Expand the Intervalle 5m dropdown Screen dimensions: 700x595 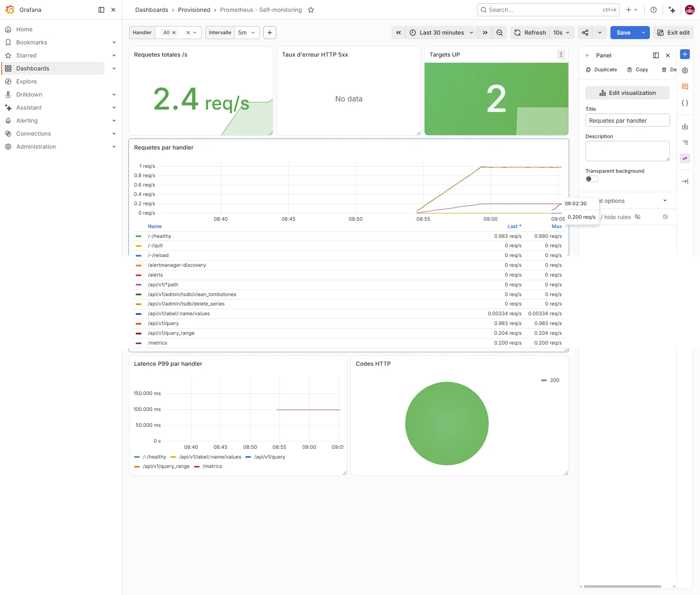(x=247, y=33)
